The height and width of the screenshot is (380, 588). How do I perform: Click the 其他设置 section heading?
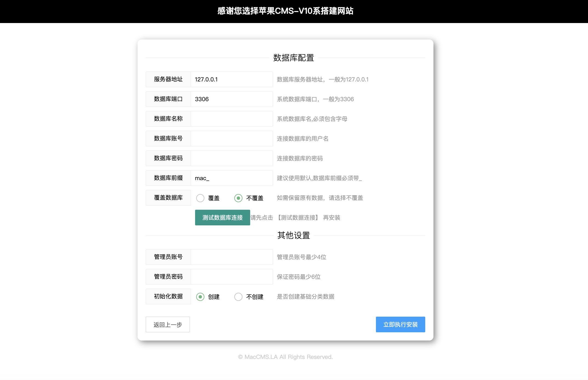pyautogui.click(x=293, y=236)
